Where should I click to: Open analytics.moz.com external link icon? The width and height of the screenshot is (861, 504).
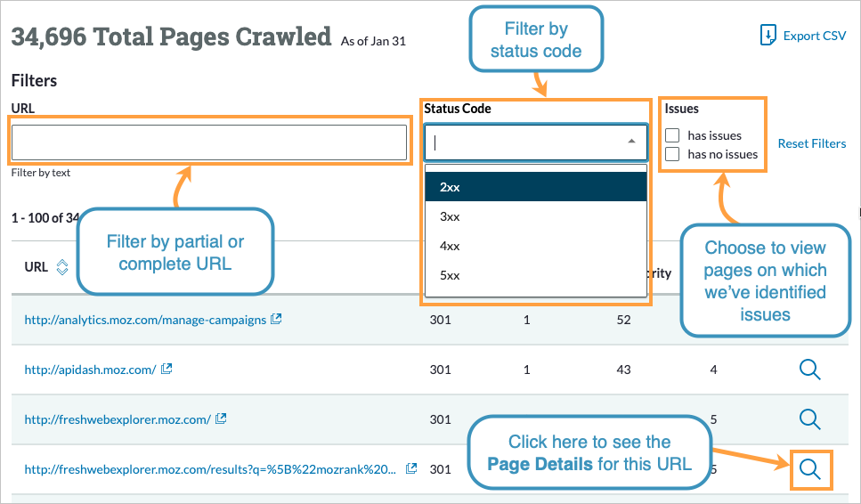[x=276, y=320]
